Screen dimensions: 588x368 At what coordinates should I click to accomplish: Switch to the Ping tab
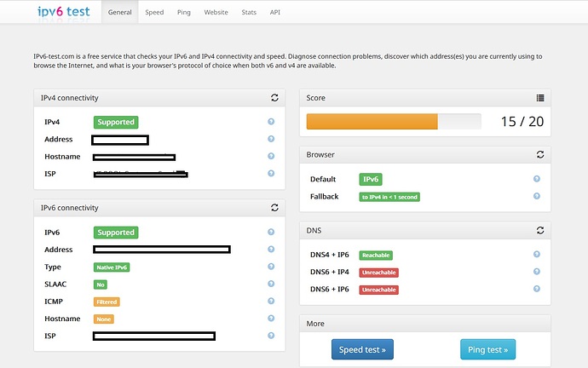click(x=184, y=13)
